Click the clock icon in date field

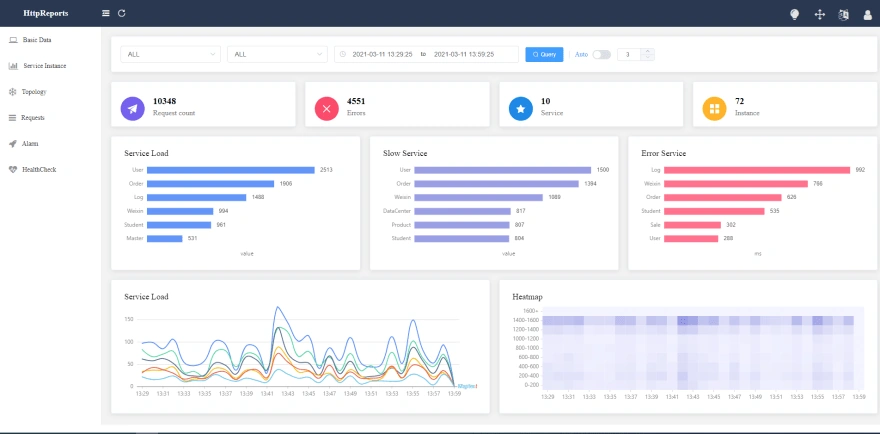point(343,54)
